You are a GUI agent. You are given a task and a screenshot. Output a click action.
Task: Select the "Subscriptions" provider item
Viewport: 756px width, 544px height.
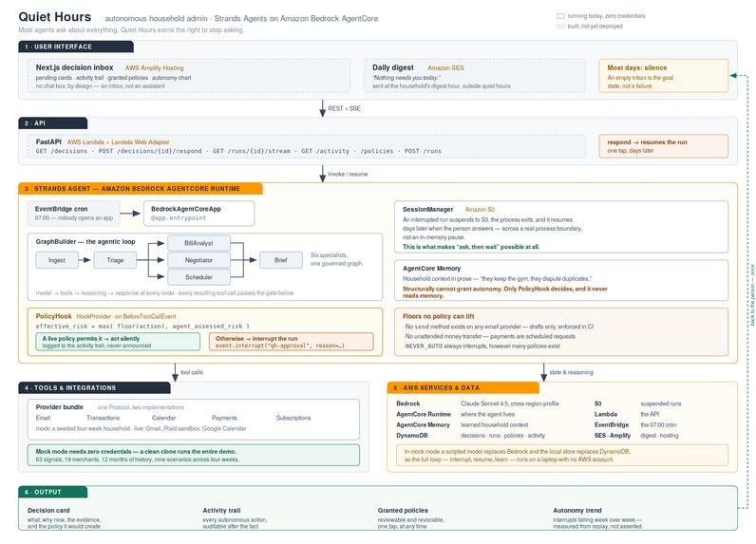pyautogui.click(x=293, y=418)
